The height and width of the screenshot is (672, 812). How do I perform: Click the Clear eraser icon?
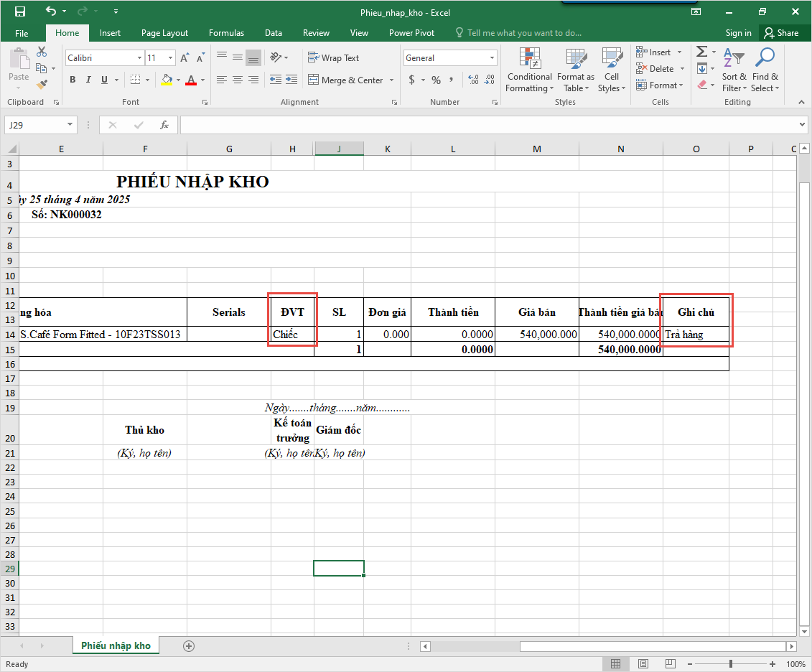point(702,85)
